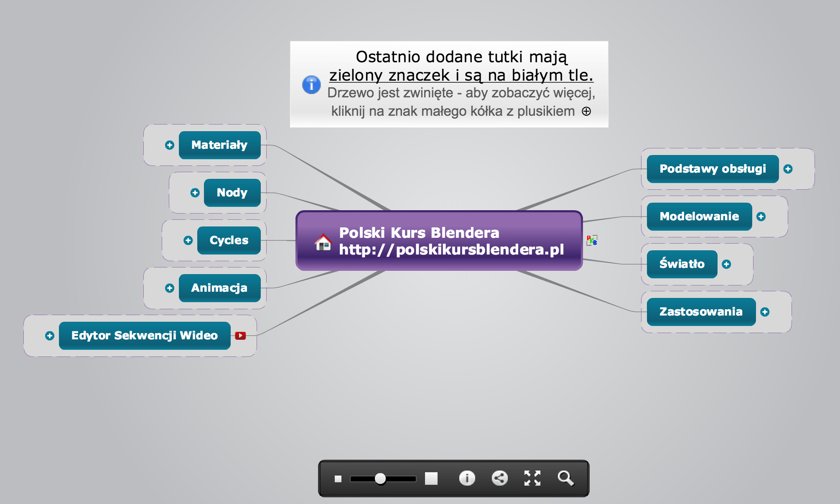Select the Animacja node
Image resolution: width=840 pixels, height=504 pixels.
click(x=220, y=288)
